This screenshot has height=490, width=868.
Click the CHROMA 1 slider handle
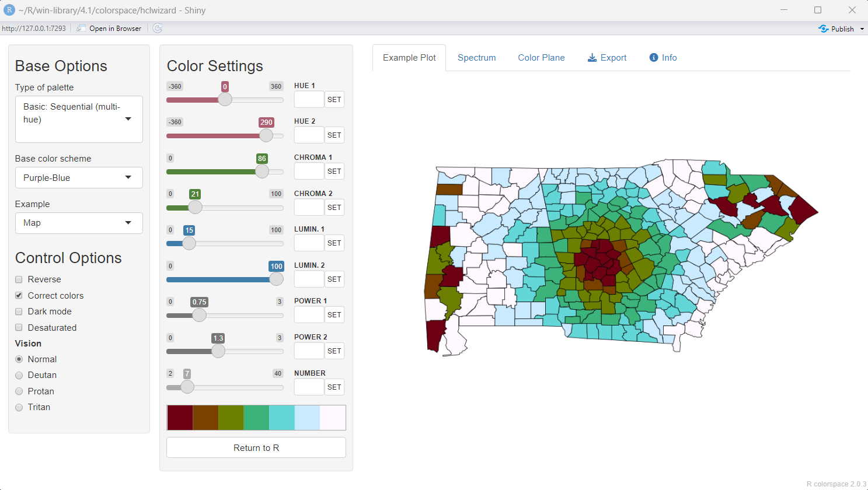(x=262, y=171)
